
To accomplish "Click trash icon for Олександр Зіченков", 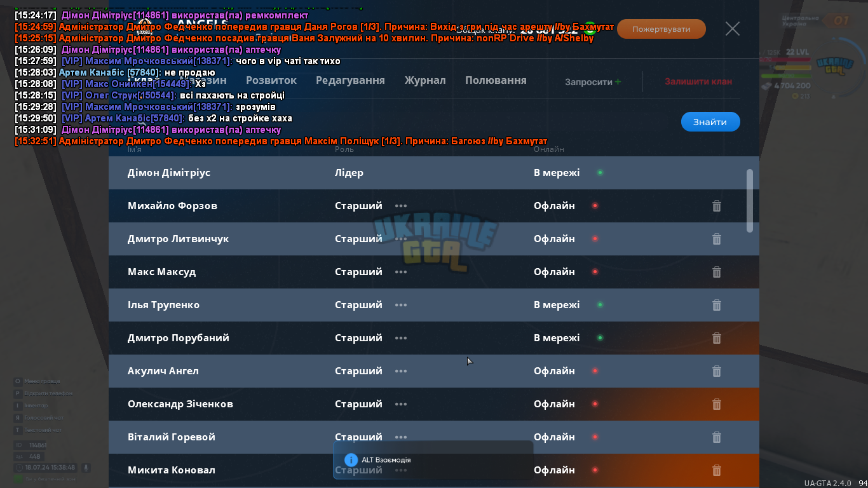I will coord(717,404).
